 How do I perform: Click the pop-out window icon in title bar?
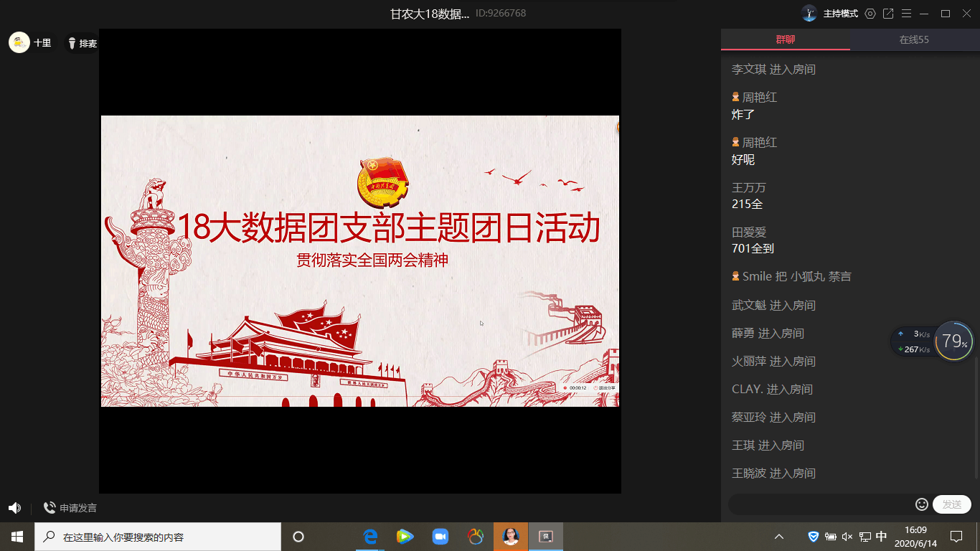tap(888, 14)
